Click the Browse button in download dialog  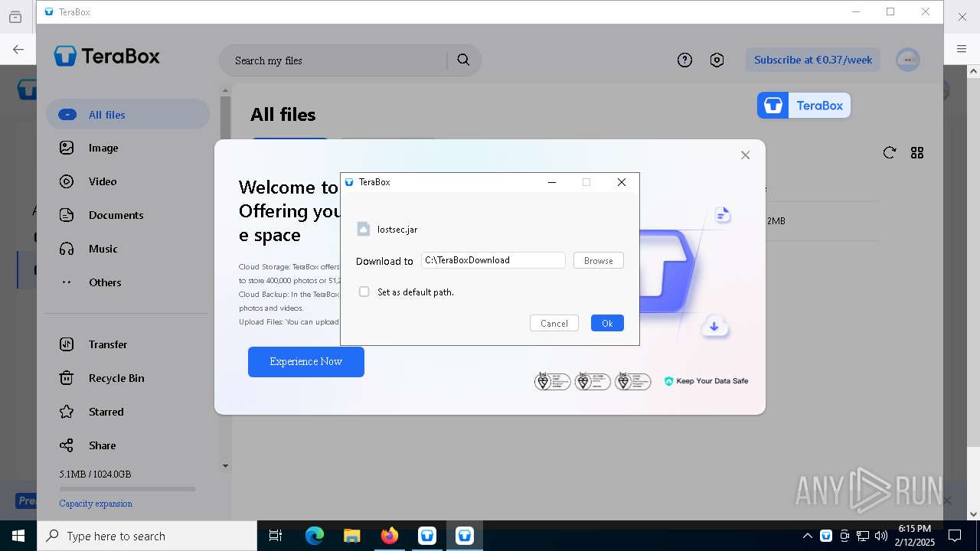(x=598, y=260)
